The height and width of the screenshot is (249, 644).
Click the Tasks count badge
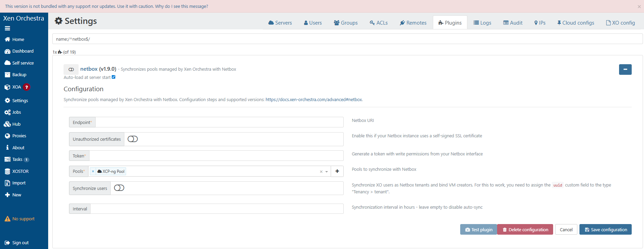tap(27, 160)
